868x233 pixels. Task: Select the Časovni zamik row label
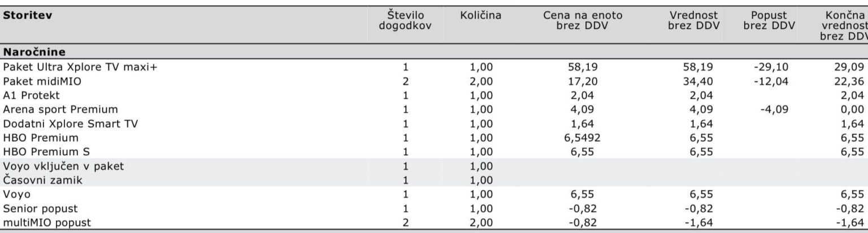tap(44, 181)
